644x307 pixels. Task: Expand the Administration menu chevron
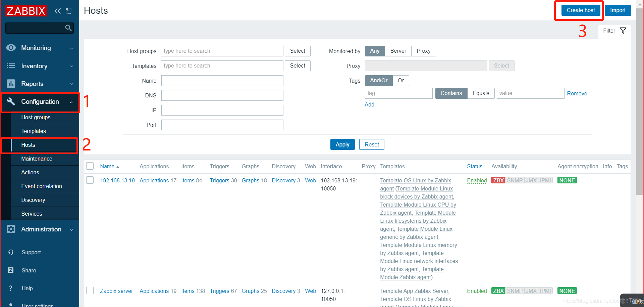click(x=71, y=230)
